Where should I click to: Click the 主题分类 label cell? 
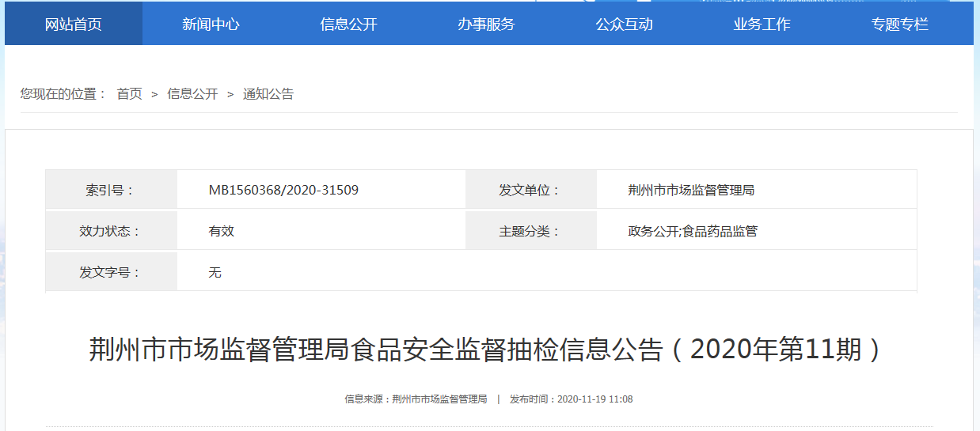[x=530, y=231]
